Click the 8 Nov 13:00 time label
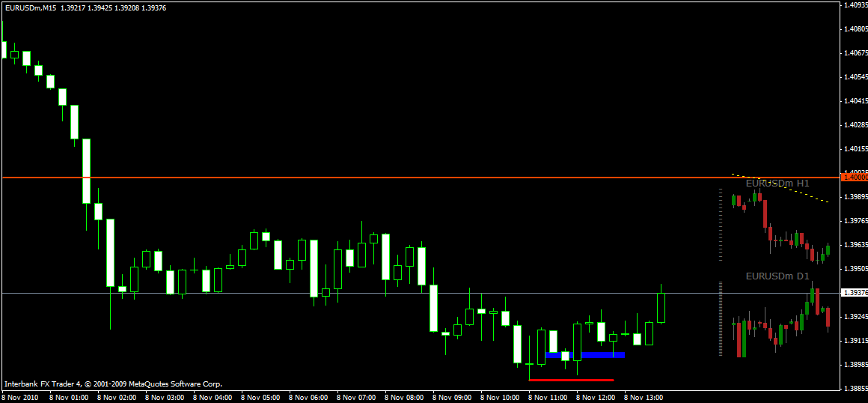This screenshot has width=868, height=403. click(x=644, y=398)
